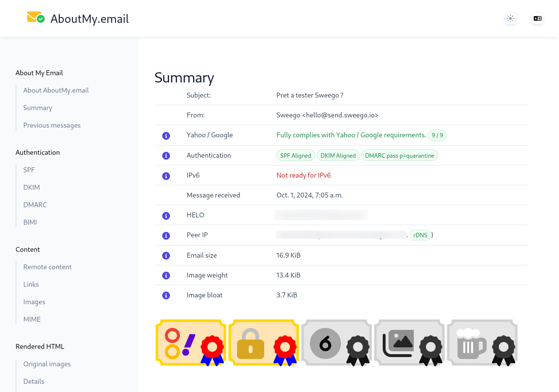This screenshot has width=559, height=392.
Task: Select the IPv6 badge with number 6
Action: coord(336,343)
